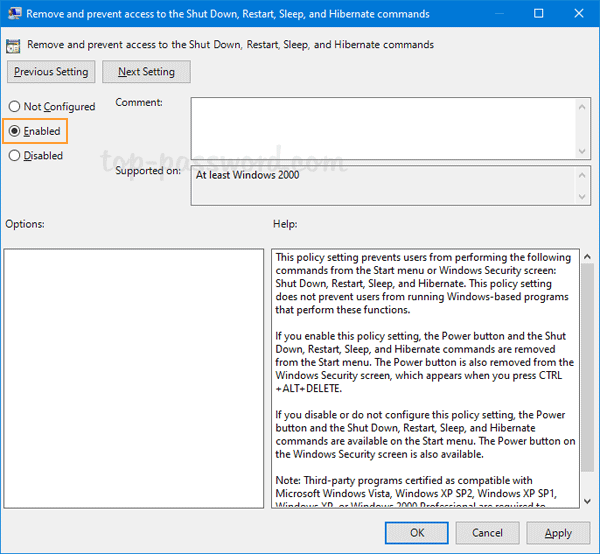The height and width of the screenshot is (554, 600).
Task: Cancel the policy changes
Action: coord(487,533)
